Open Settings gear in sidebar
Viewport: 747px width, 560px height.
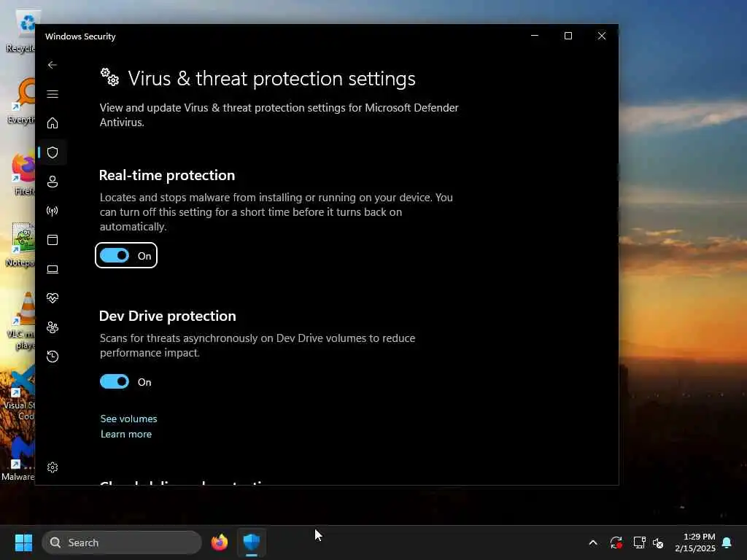(x=53, y=467)
